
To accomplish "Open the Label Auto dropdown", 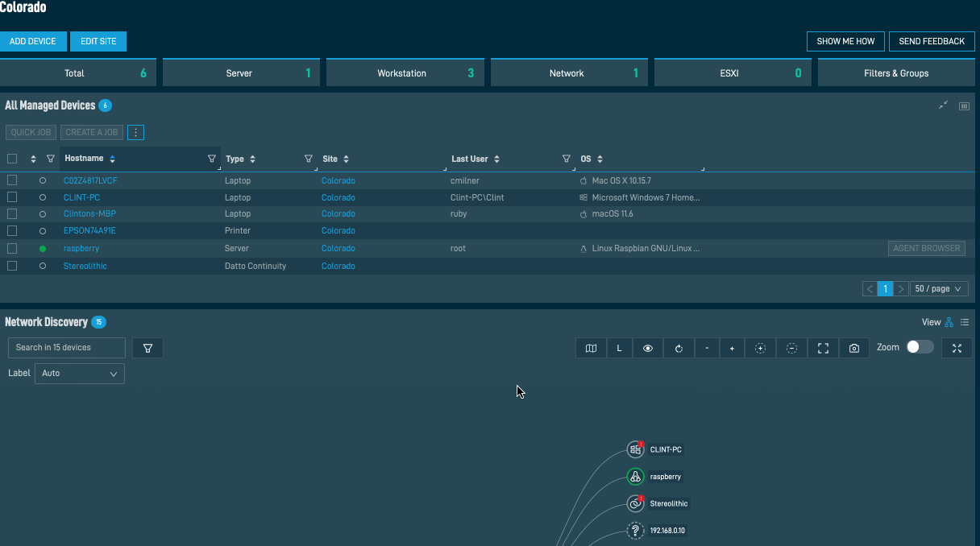I will click(80, 374).
